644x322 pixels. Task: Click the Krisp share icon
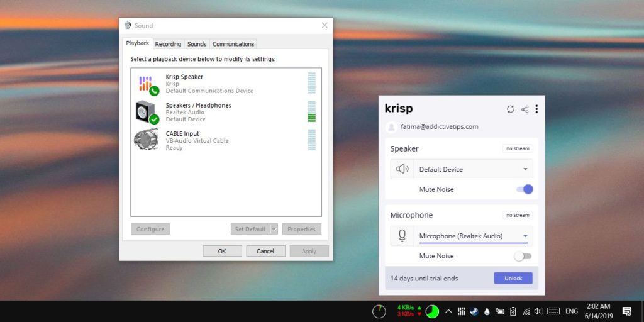click(525, 109)
